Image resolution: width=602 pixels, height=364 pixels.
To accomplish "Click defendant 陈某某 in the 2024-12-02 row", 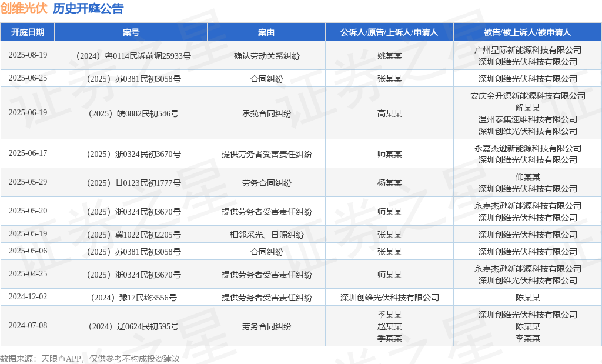I will click(x=527, y=298).
